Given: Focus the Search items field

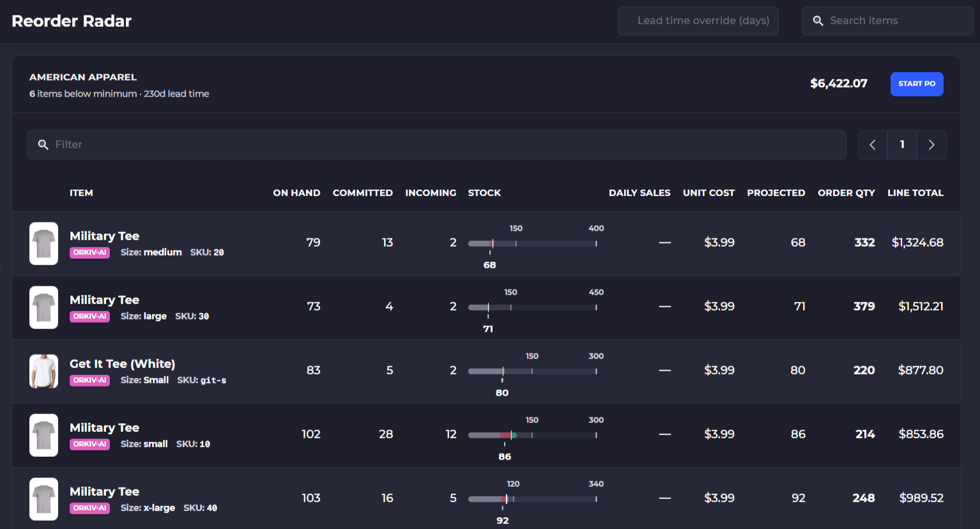Looking at the screenshot, I should point(887,21).
